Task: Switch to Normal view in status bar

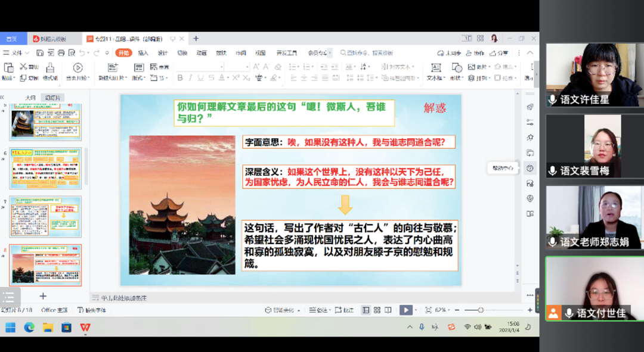Action: [x=366, y=310]
